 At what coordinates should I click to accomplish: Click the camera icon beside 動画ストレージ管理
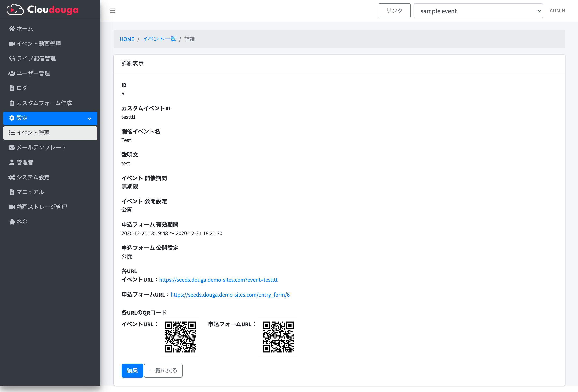12,207
